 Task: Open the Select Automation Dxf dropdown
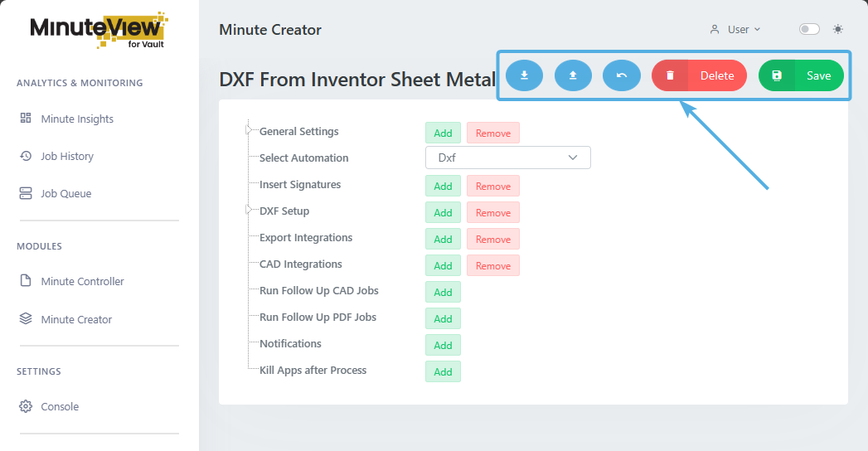pos(507,158)
